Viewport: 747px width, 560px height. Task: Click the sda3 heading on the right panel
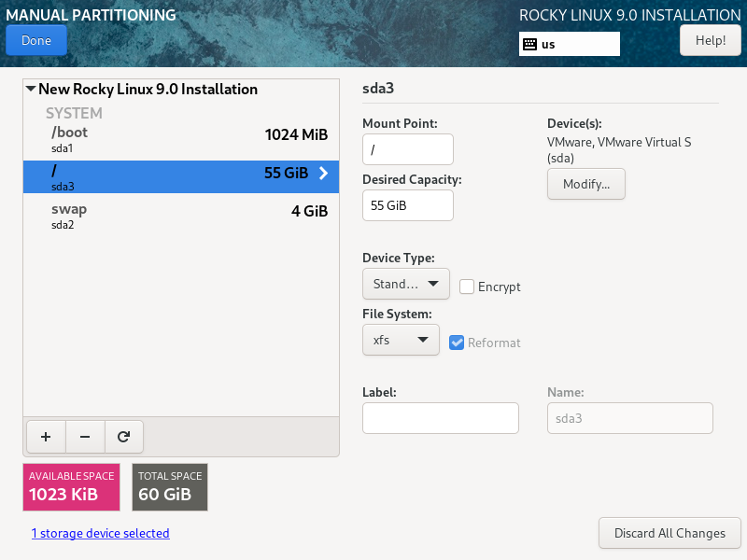click(x=378, y=89)
